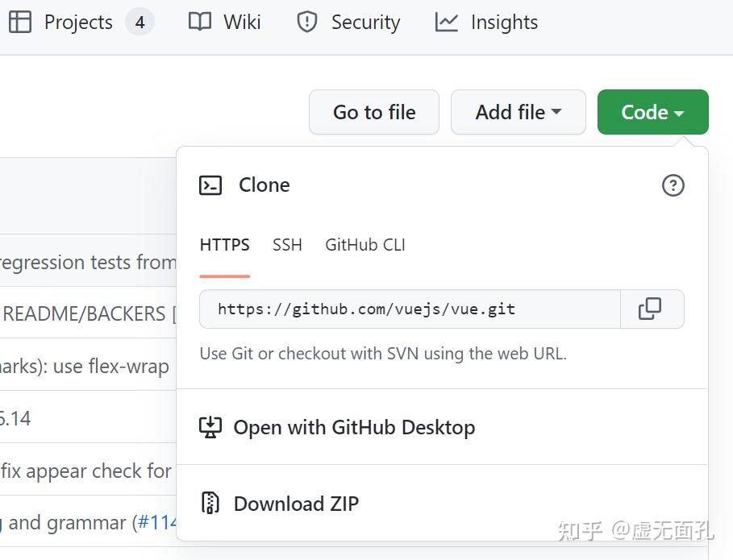
Task: Click the Insights graph icon
Action: [446, 23]
